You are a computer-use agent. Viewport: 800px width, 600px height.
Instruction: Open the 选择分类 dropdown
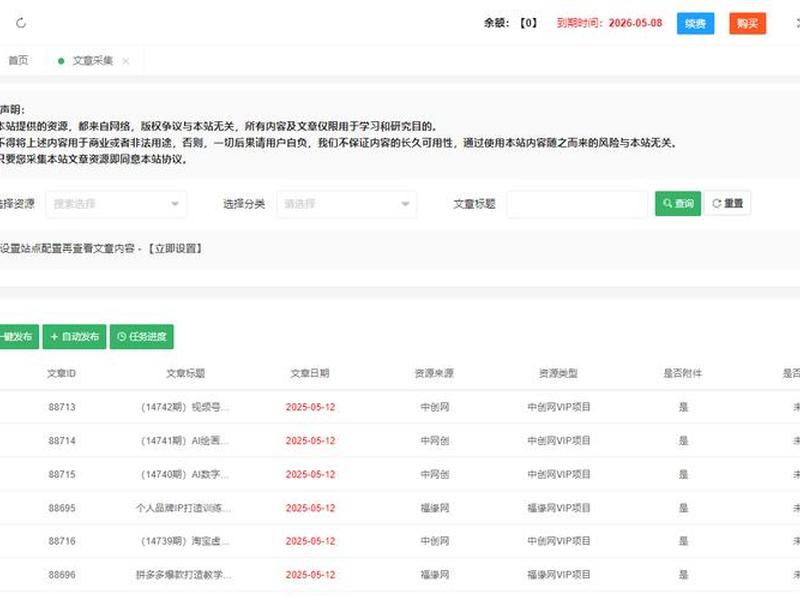point(347,204)
